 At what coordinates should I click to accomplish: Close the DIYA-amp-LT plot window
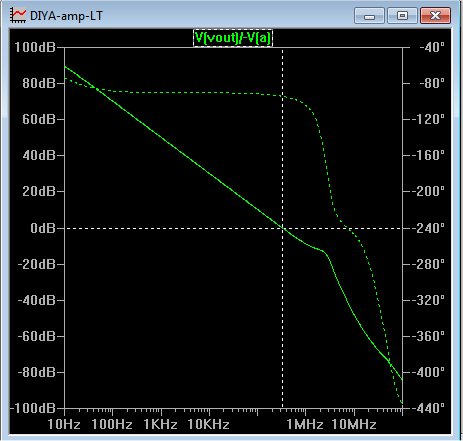coord(435,16)
